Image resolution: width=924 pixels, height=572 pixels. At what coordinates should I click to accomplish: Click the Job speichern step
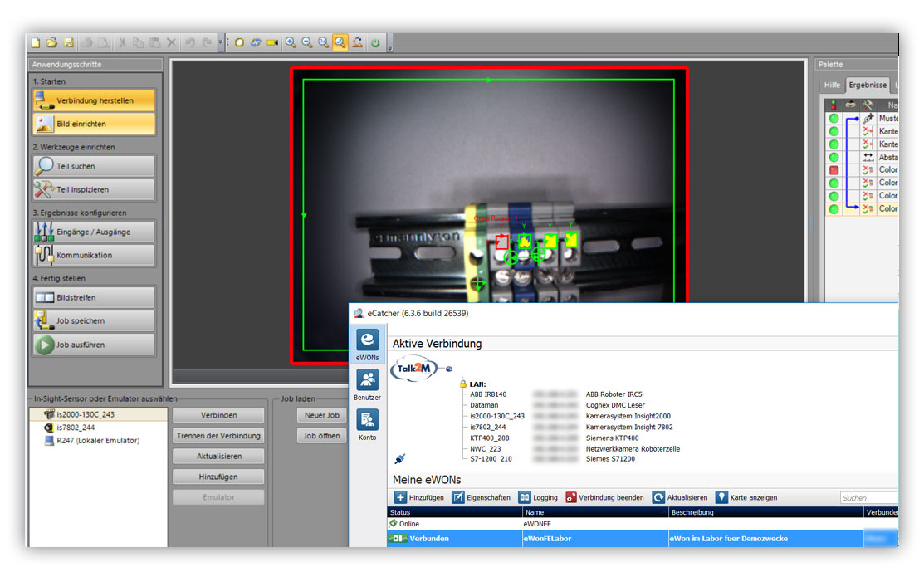[95, 321]
